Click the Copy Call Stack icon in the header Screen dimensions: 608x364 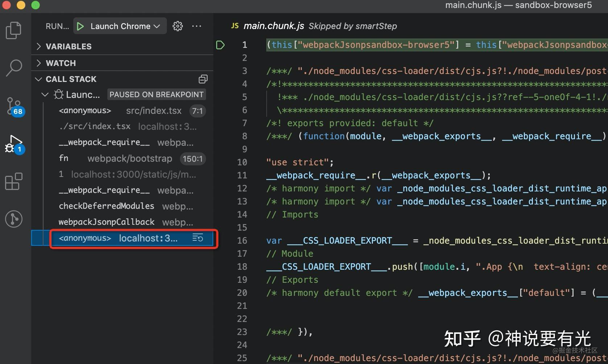(203, 79)
